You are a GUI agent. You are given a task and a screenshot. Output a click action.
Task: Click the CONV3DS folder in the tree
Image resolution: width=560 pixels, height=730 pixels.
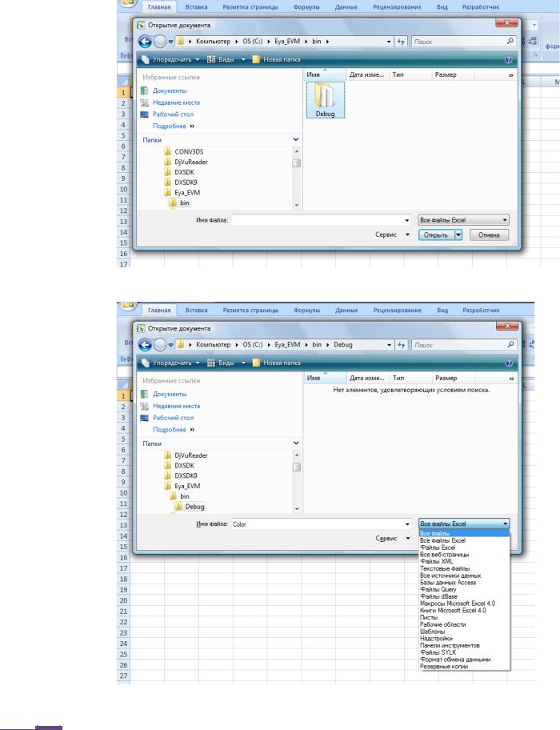click(186, 150)
